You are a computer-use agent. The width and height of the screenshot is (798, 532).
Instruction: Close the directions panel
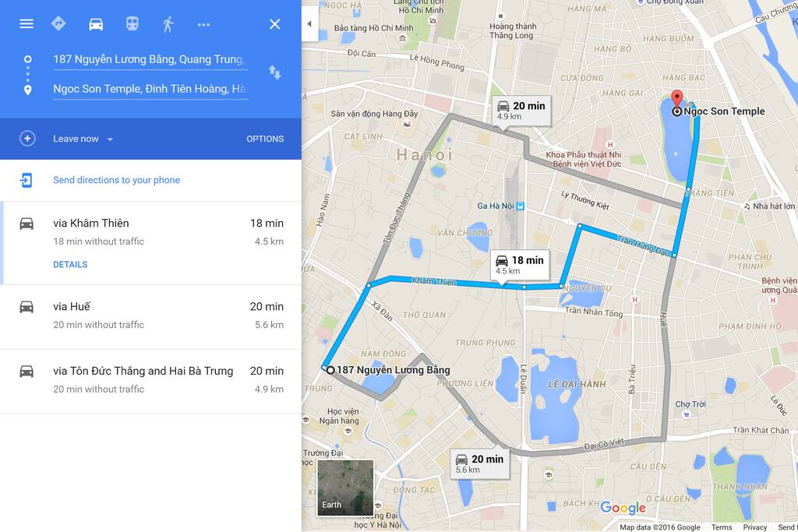275,24
